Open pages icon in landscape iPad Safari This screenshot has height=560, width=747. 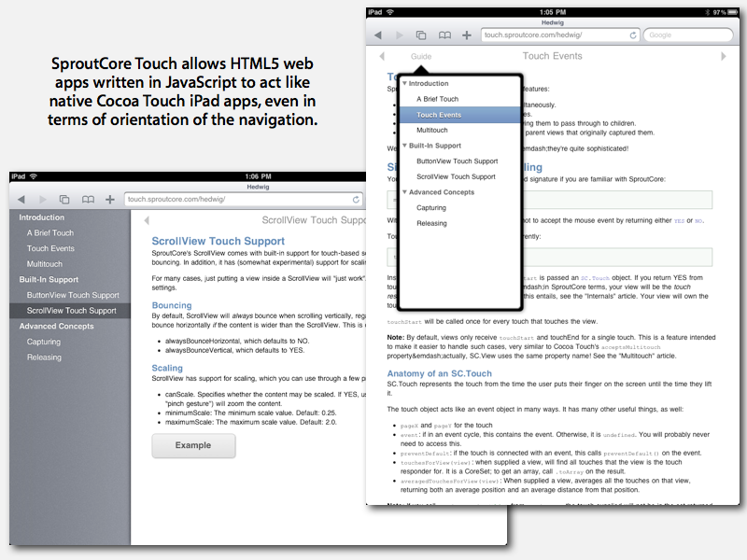click(64, 200)
